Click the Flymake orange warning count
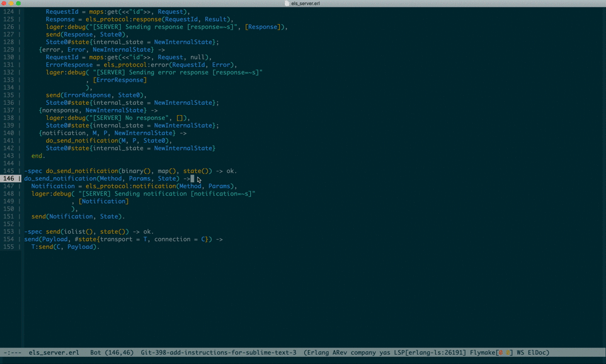This screenshot has width=606, height=364. [505, 352]
